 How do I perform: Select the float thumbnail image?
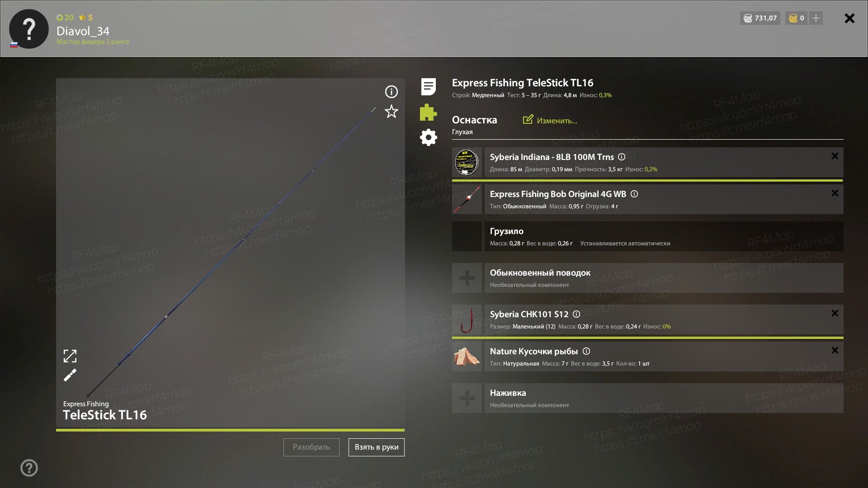tap(467, 199)
